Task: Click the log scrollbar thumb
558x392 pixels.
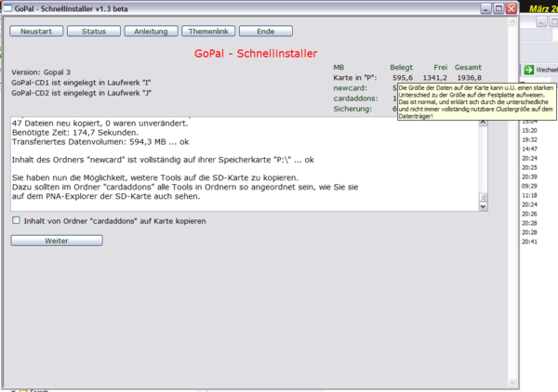Action: [483, 197]
